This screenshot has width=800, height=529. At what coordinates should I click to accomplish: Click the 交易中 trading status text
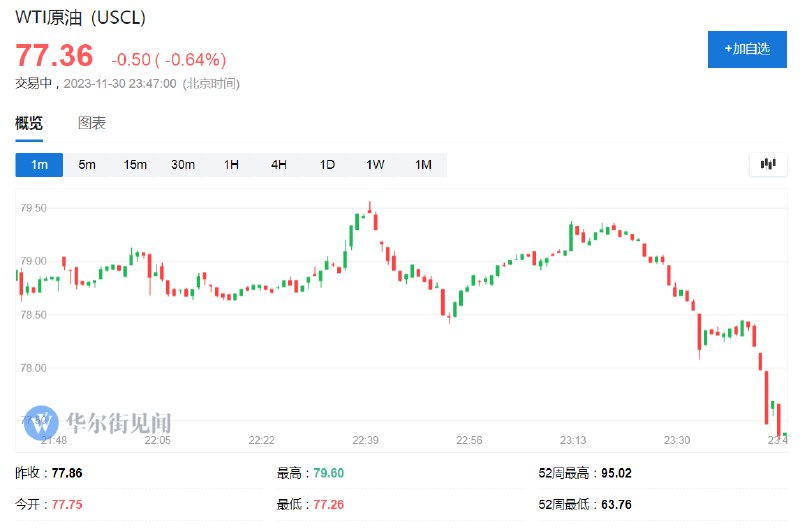coord(34,84)
